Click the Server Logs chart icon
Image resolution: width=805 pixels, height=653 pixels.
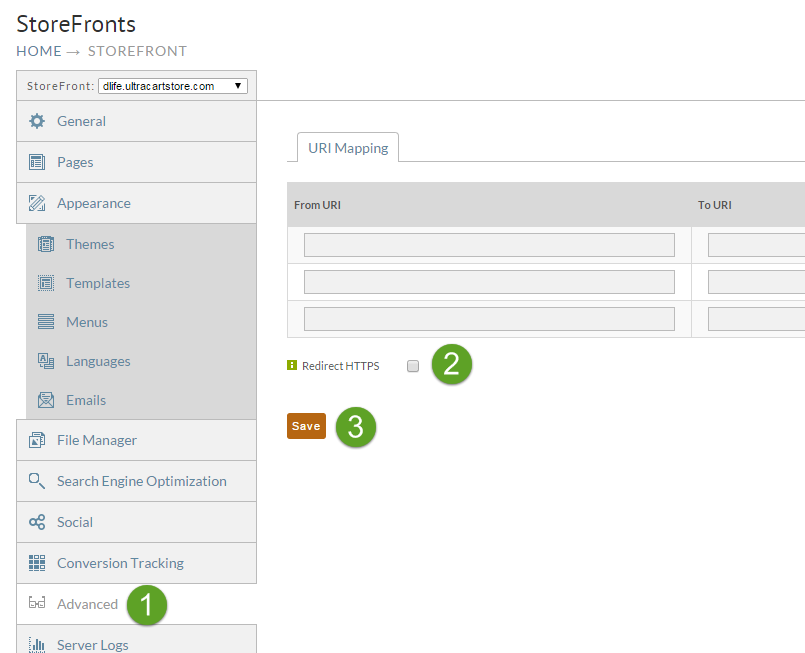click(37, 645)
